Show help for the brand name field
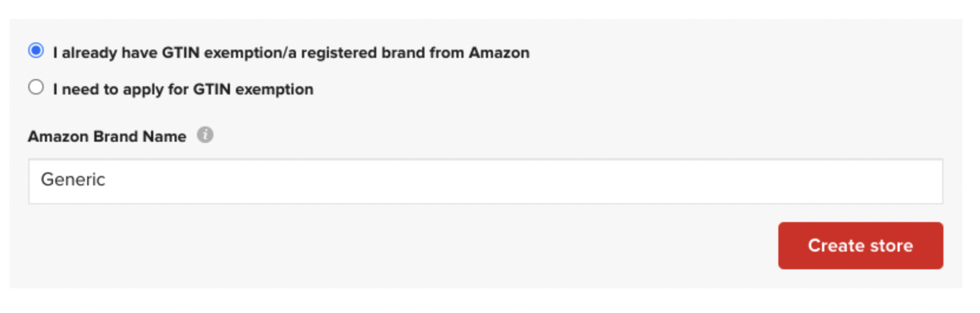The height and width of the screenshot is (313, 980). 205,135
